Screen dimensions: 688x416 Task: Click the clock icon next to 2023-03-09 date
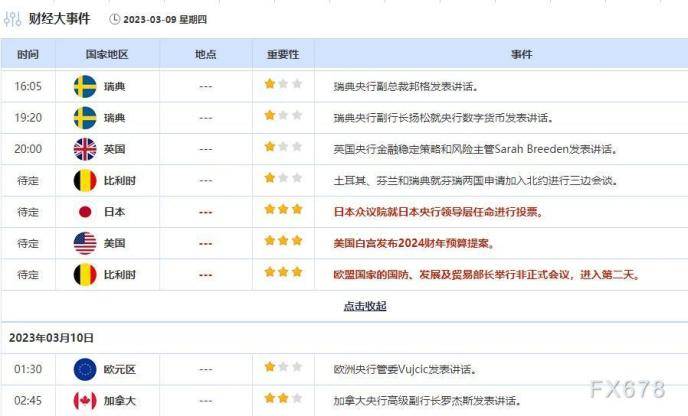(113, 18)
